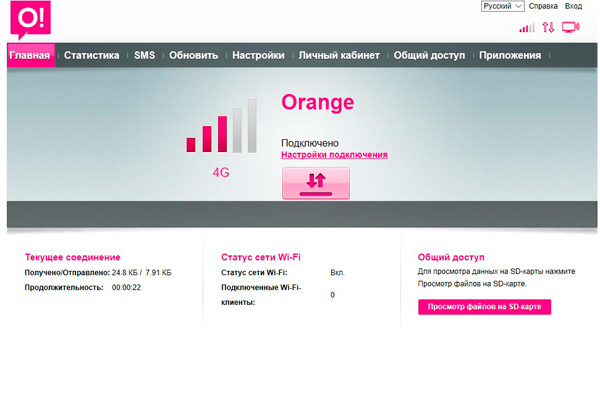Click the Настройки подключения link
Image resolution: width=600 pixels, height=402 pixels.
coord(334,156)
